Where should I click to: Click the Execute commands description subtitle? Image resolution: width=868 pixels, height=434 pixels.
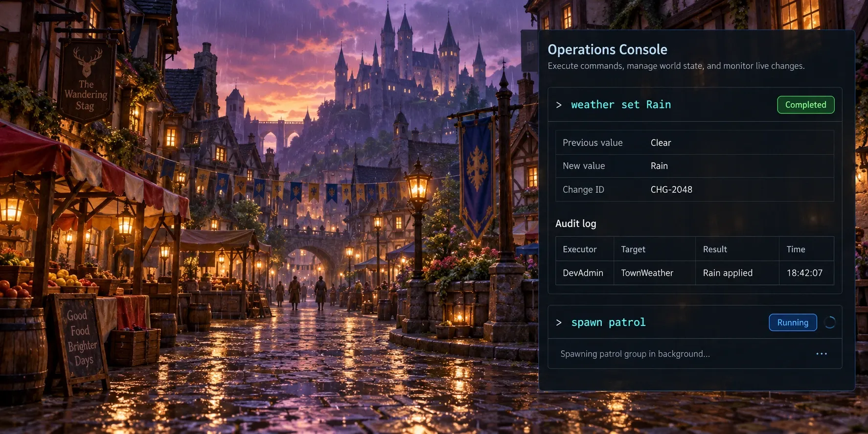point(676,66)
